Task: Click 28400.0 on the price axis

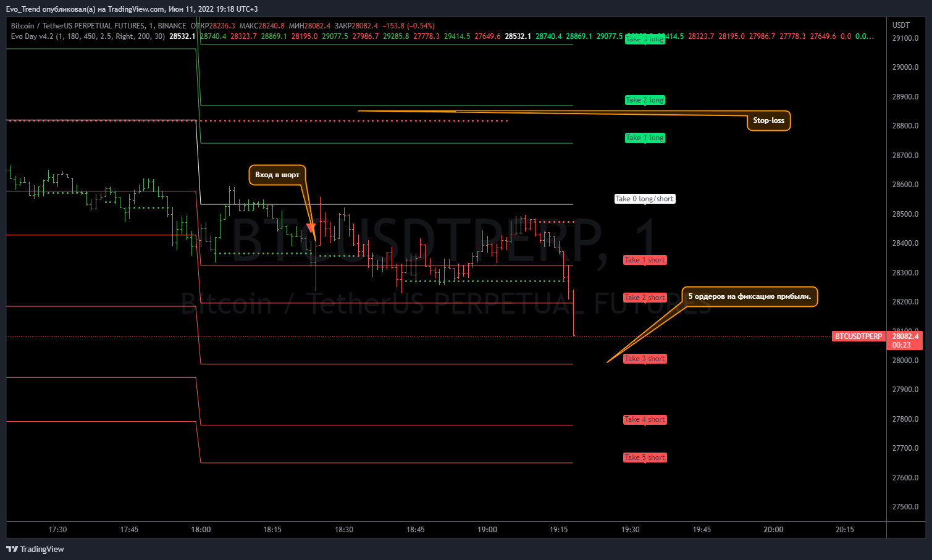Action: pos(905,243)
